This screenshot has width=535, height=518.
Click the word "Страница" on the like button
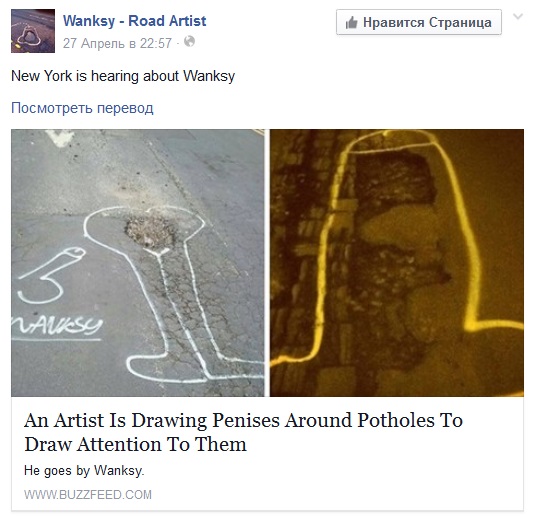pos(460,23)
